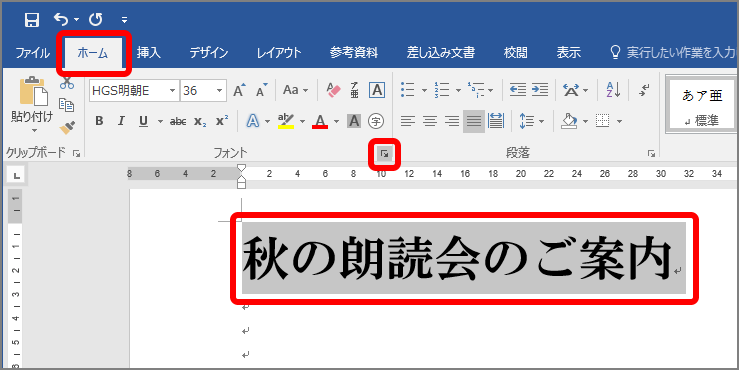739x370 pixels.
Task: Apply text effects with the outlined A icon
Action: pos(253,121)
